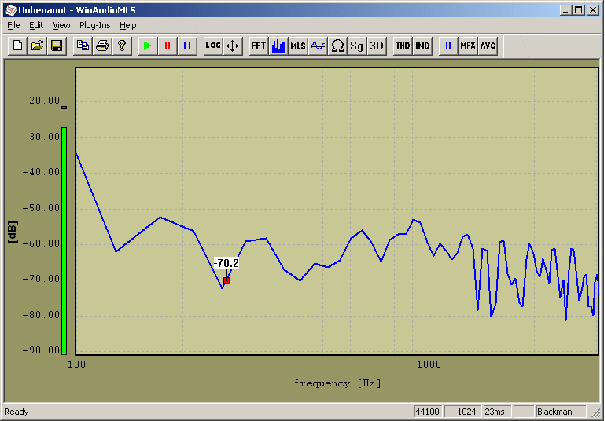Click the MAX hold button
The width and height of the screenshot is (605, 421).
click(x=468, y=46)
